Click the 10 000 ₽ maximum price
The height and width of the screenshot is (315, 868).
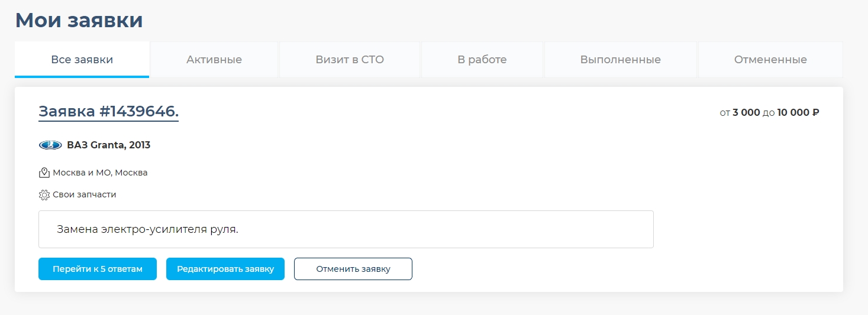click(798, 112)
